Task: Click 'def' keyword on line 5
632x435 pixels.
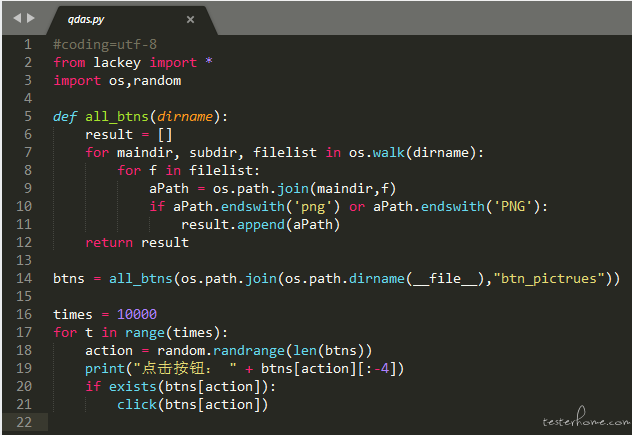Action: click(x=65, y=117)
